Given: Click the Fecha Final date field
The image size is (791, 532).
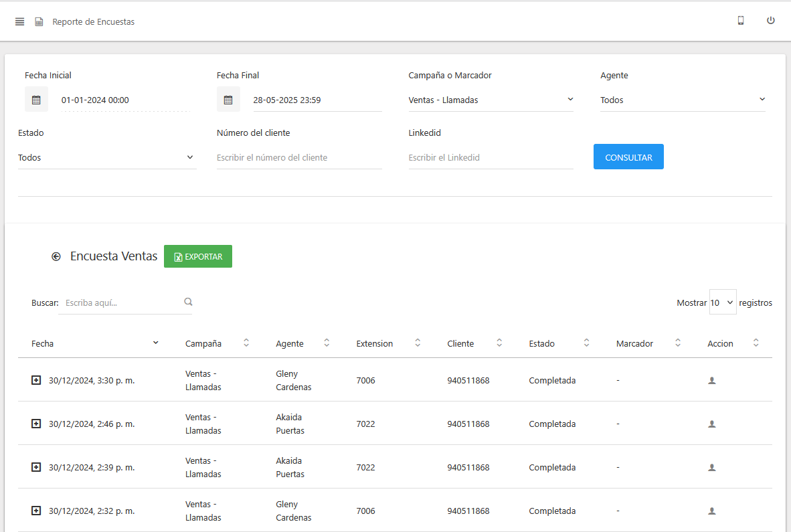Looking at the screenshot, I should pos(317,100).
